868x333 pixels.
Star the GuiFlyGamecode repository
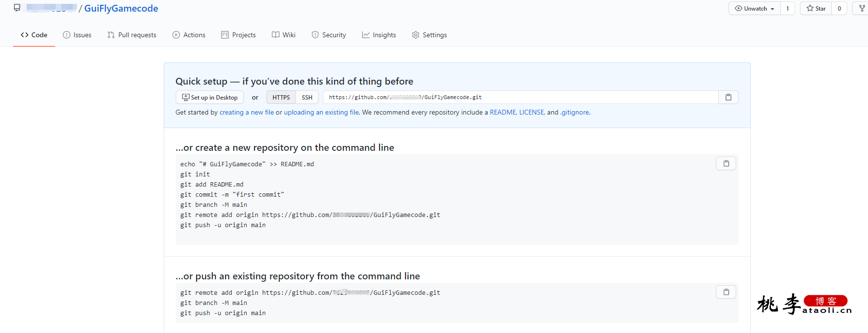816,8
